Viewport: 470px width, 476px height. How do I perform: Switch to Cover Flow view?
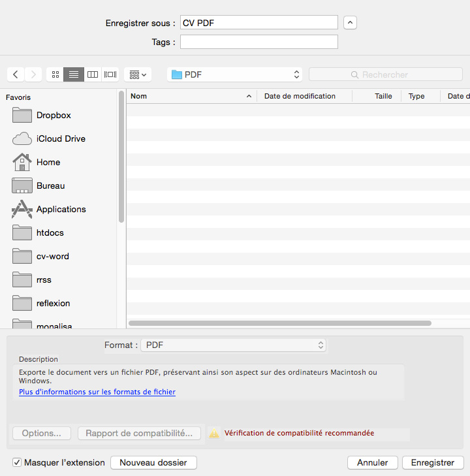click(x=110, y=74)
